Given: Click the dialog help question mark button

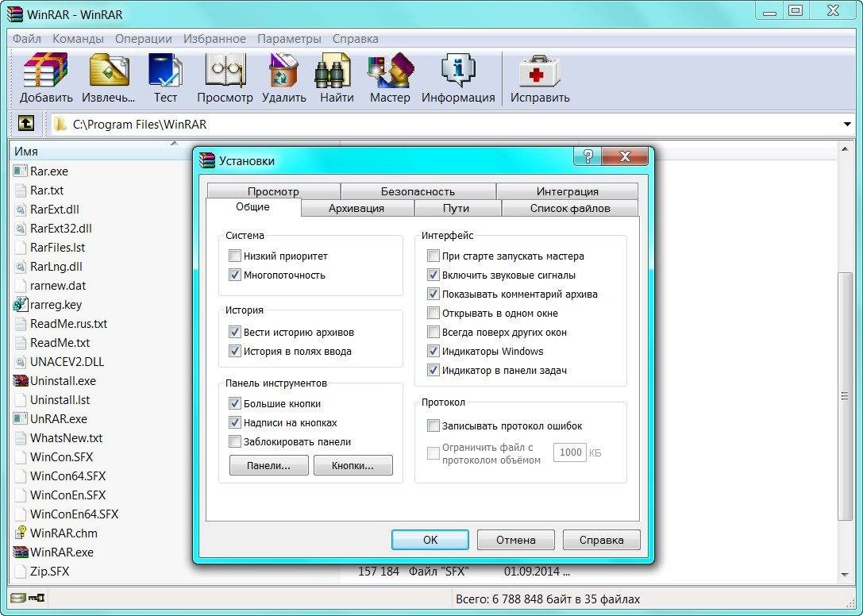Looking at the screenshot, I should click(x=588, y=156).
